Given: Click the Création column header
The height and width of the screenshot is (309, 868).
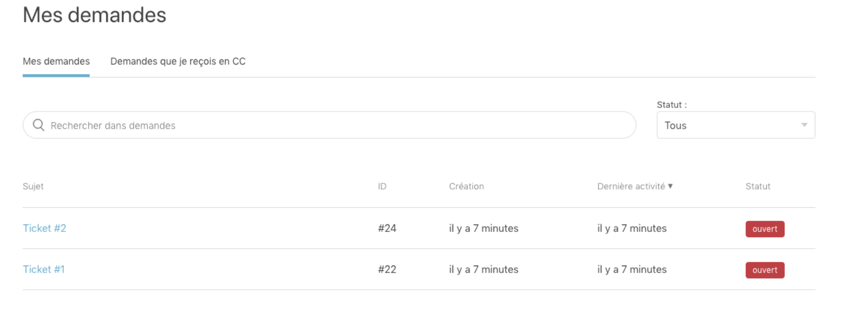Looking at the screenshot, I should click(x=466, y=186).
